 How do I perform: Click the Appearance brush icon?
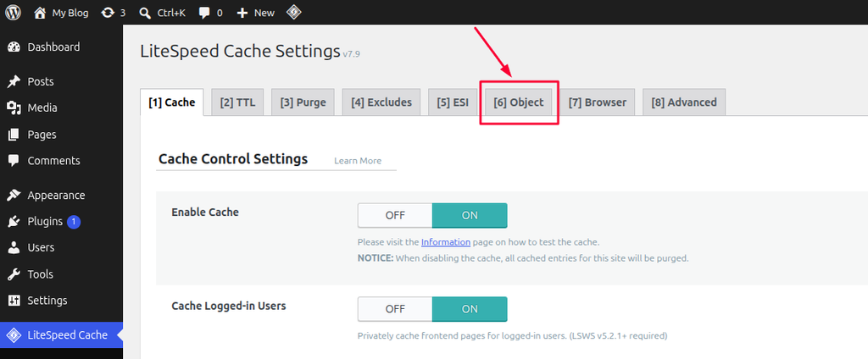14,196
